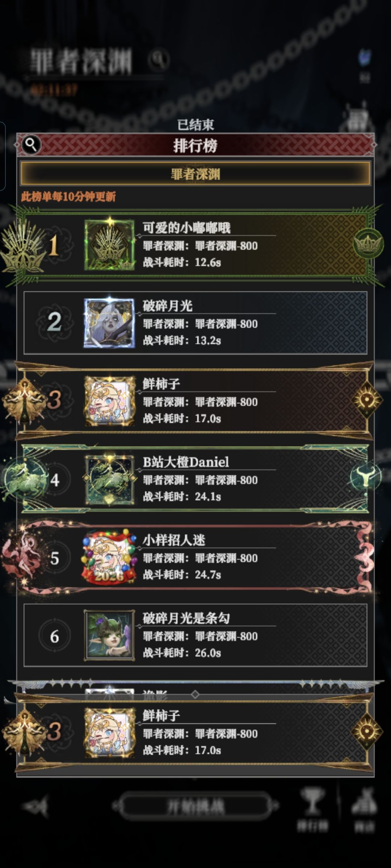Tap the crown badge on rank 1 row

(x=368, y=243)
